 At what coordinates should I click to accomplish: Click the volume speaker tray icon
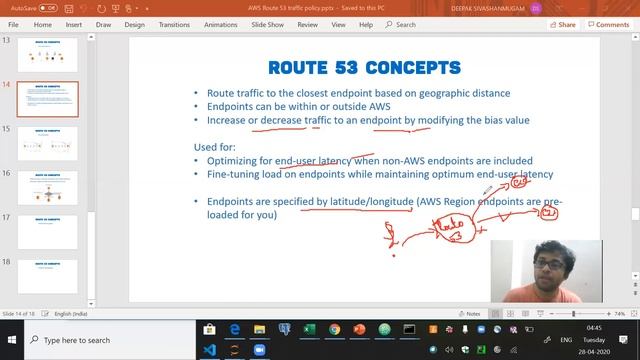click(x=449, y=350)
